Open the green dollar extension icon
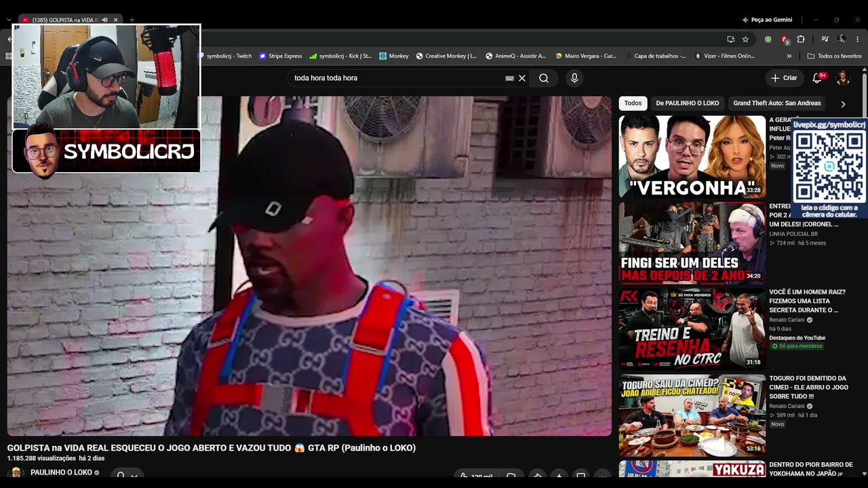This screenshot has width=868, height=488. [x=768, y=39]
